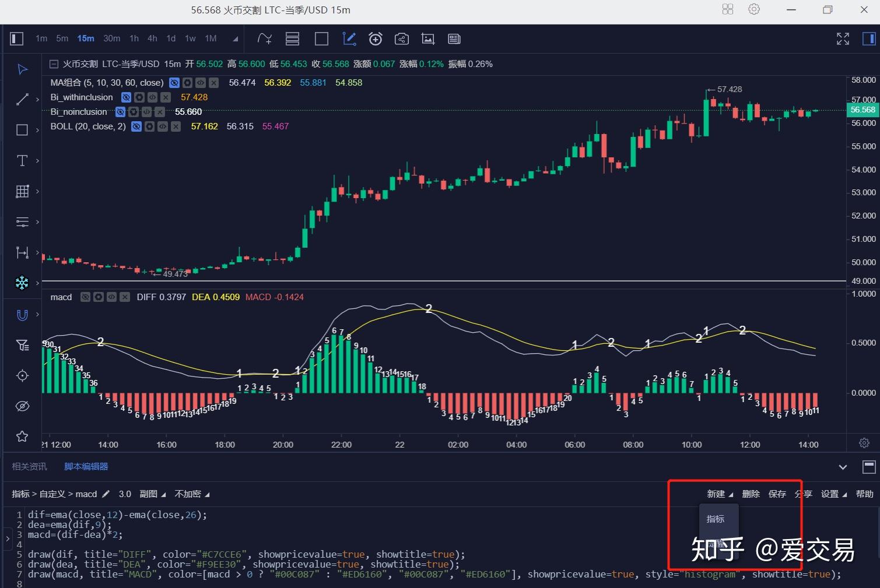Click the crosshair target icon
Screen dimensions: 880x588
(22, 376)
